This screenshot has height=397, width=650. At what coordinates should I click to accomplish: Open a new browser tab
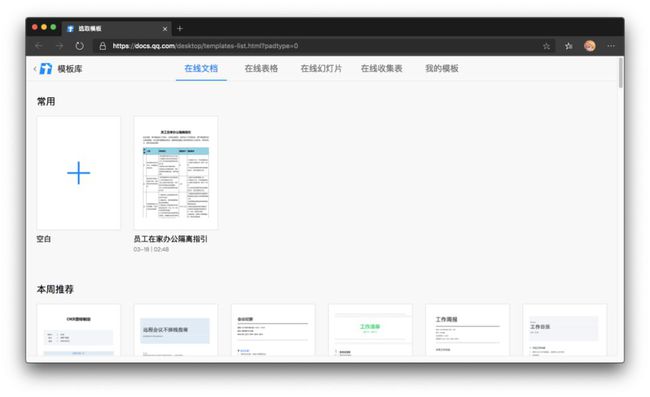pos(180,29)
